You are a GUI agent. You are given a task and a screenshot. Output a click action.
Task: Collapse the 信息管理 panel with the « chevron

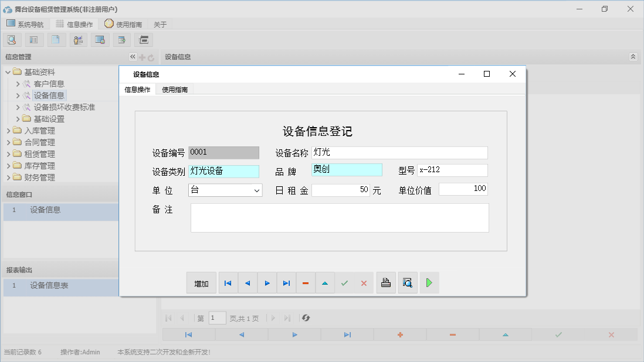[133, 57]
